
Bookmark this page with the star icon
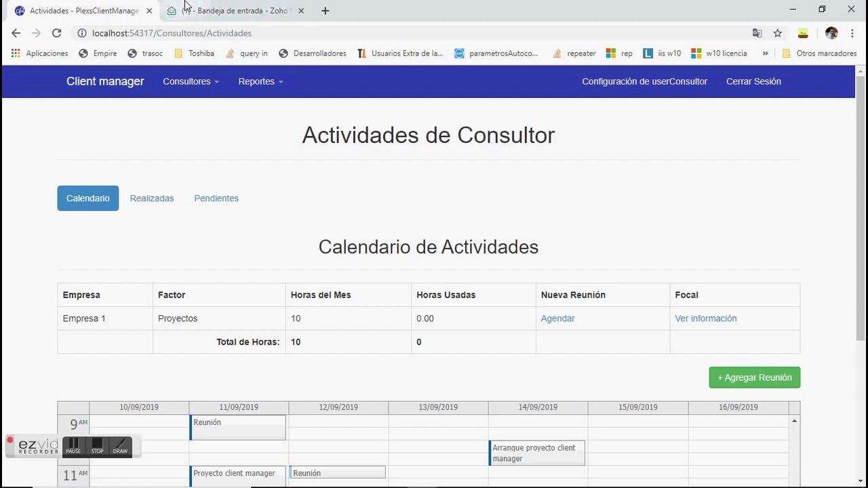click(x=778, y=33)
